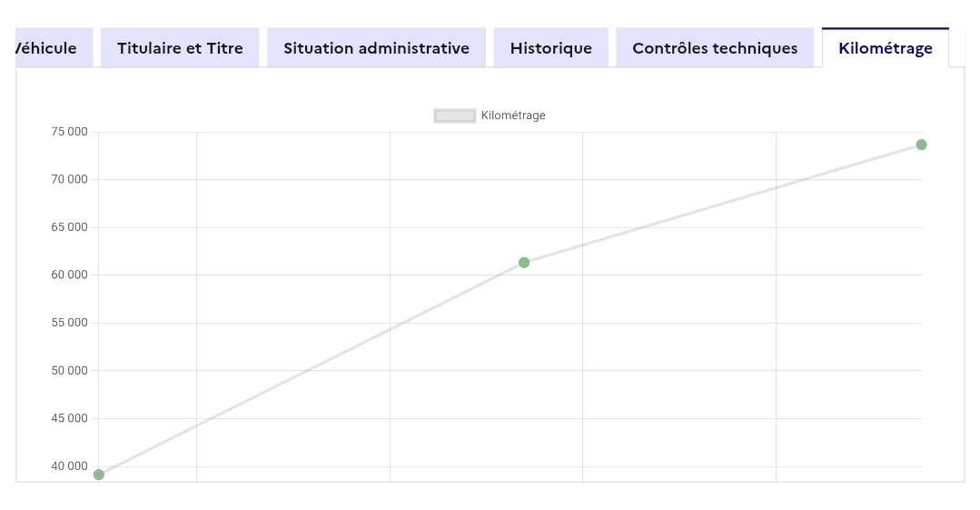The width and height of the screenshot is (980, 510).
Task: Click line segment between first and middle points
Action: tap(312, 368)
